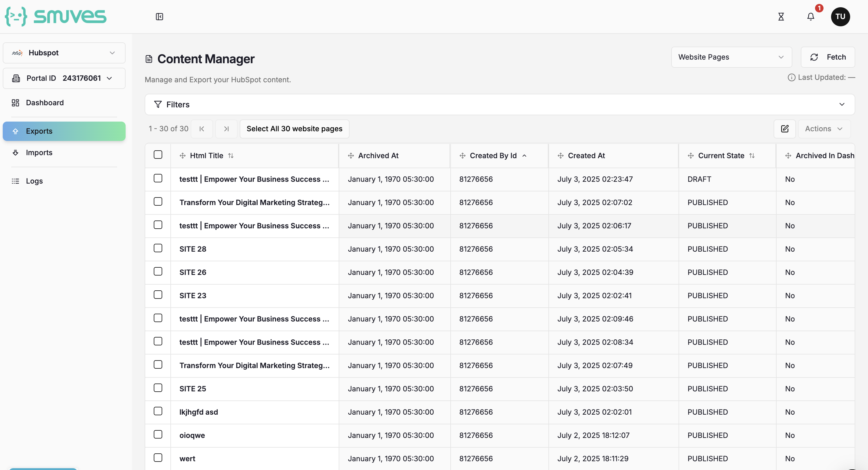The image size is (868, 470).
Task: Open the Website Pages content type dropdown
Action: pyautogui.click(x=731, y=57)
